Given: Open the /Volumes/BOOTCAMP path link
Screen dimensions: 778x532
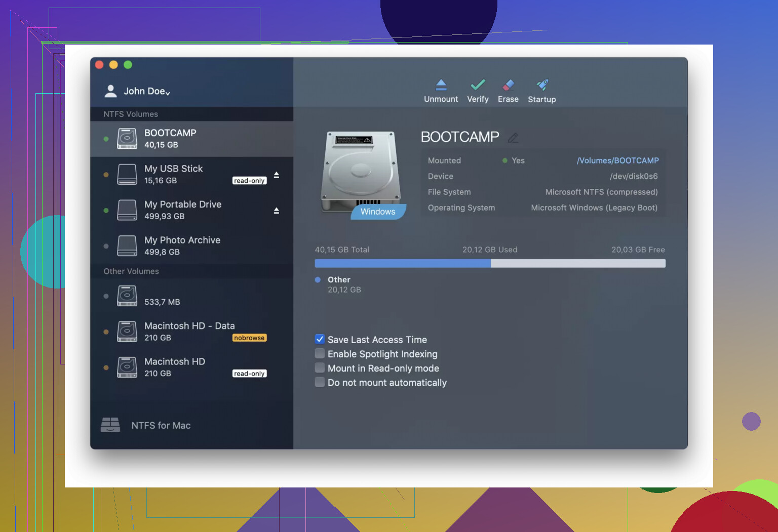Looking at the screenshot, I should 617,160.
